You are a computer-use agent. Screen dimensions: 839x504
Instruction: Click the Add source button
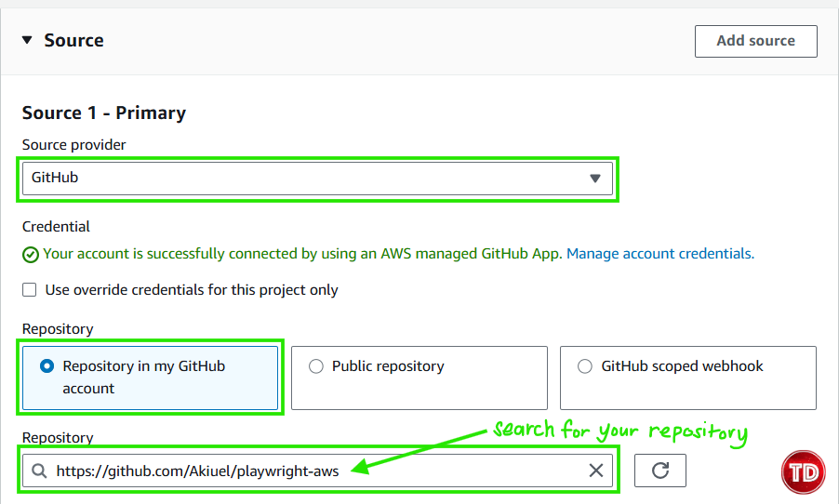coord(755,41)
